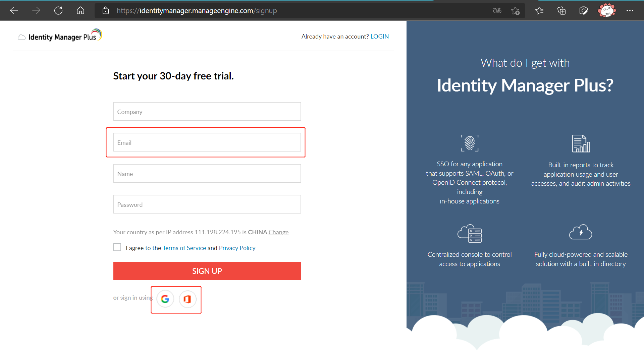Viewport: 644px width, 363px height.
Task: Open the browser Favorites list icon
Action: tap(539, 11)
